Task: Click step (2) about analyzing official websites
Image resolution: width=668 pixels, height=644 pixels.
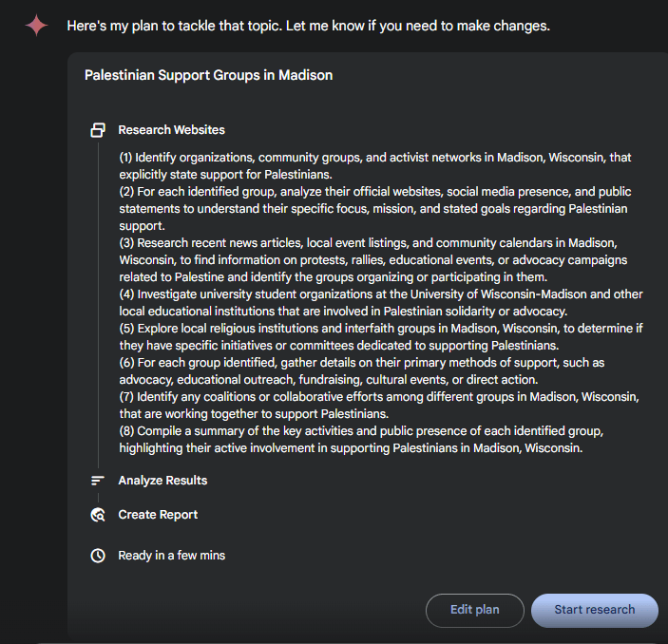Action: [374, 208]
